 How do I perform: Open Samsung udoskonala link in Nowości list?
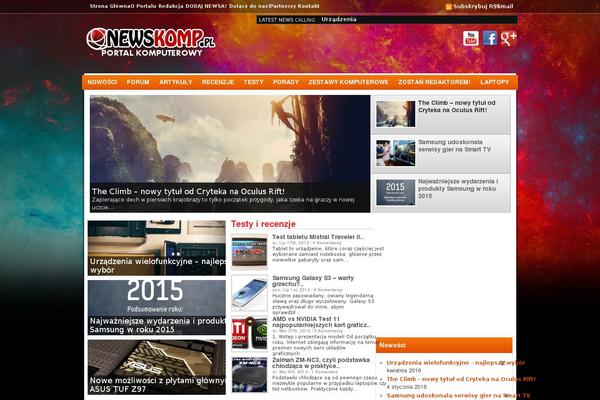coord(458,395)
